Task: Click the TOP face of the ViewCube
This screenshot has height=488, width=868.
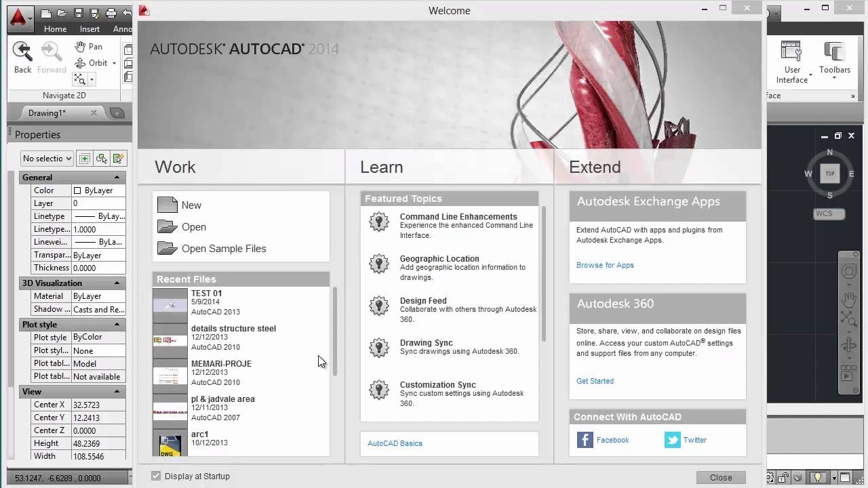Action: coord(830,174)
